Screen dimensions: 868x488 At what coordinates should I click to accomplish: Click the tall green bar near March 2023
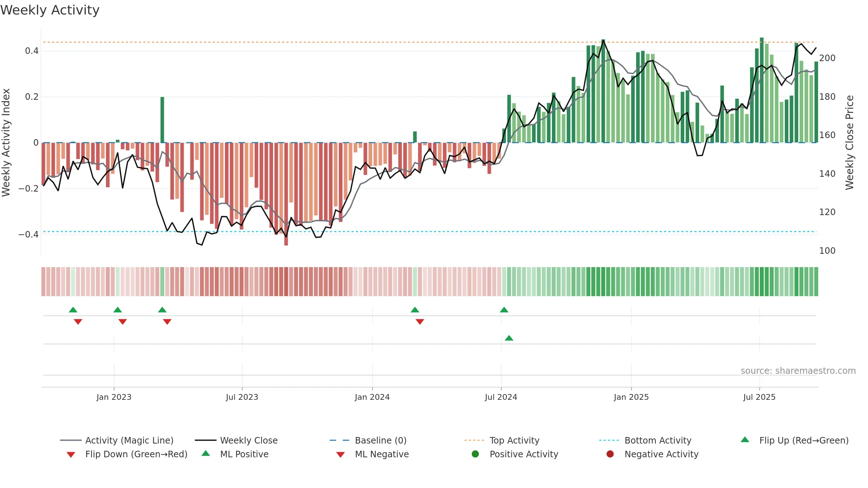pos(162,120)
